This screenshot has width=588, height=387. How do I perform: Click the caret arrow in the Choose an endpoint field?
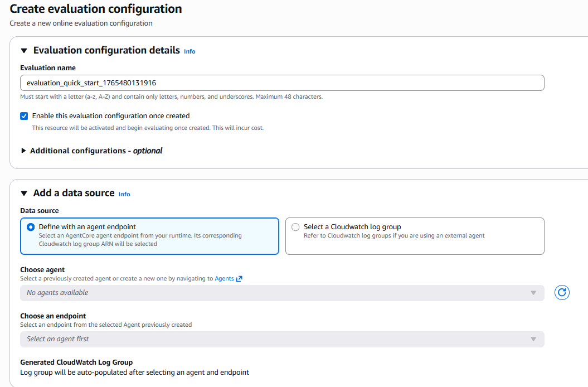[533, 339]
